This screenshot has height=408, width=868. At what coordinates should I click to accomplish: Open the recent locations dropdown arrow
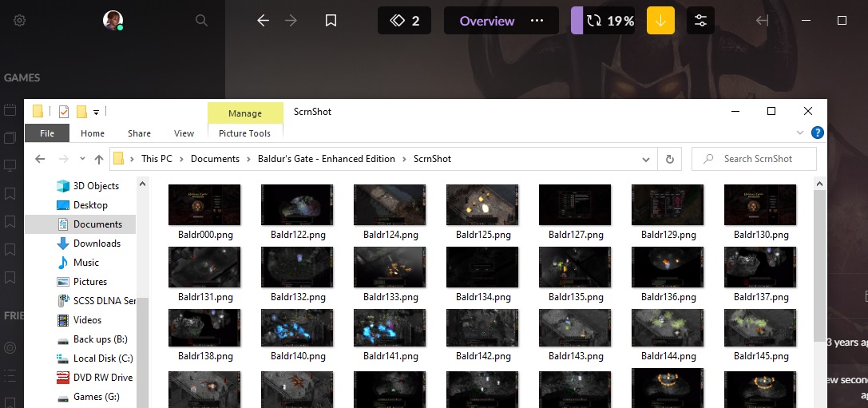click(x=82, y=159)
